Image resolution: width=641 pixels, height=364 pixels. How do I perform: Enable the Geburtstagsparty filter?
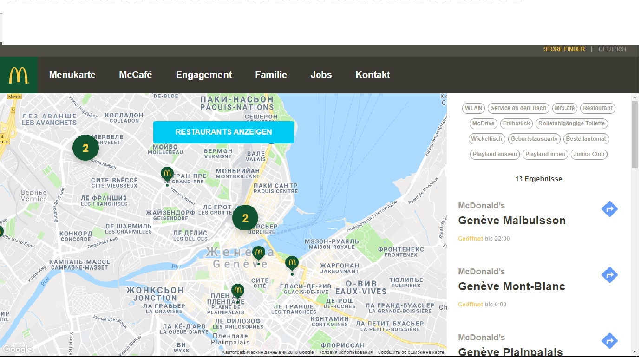point(534,139)
